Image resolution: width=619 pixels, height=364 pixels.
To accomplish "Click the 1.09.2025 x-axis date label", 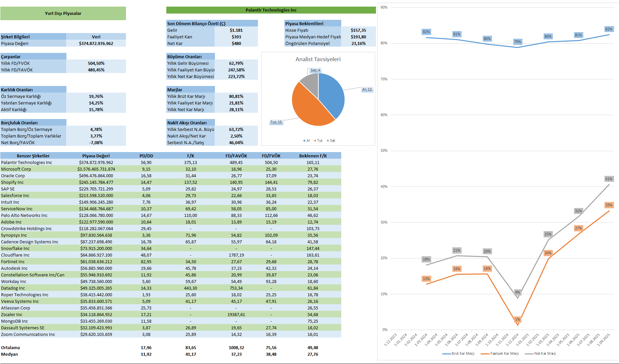I will (x=603, y=340).
